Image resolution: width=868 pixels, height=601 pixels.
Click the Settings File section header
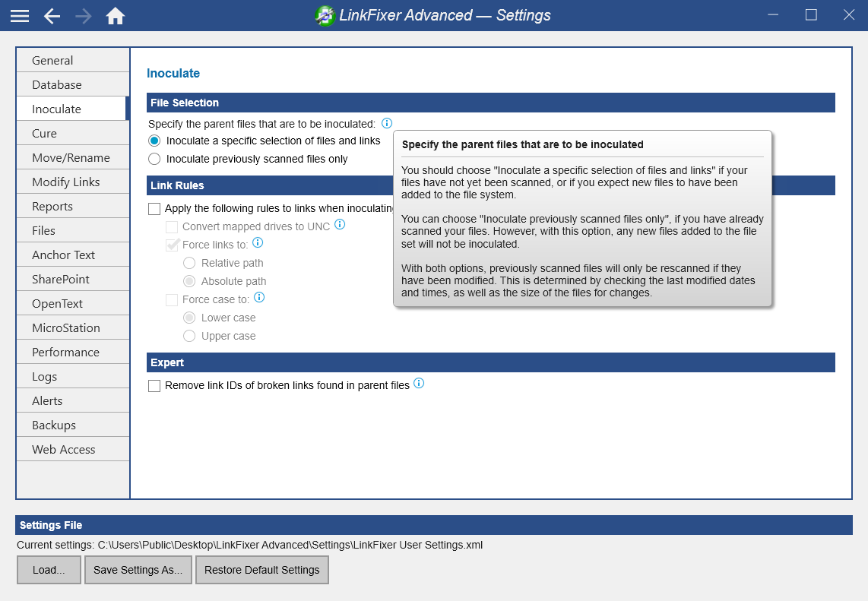(433, 525)
